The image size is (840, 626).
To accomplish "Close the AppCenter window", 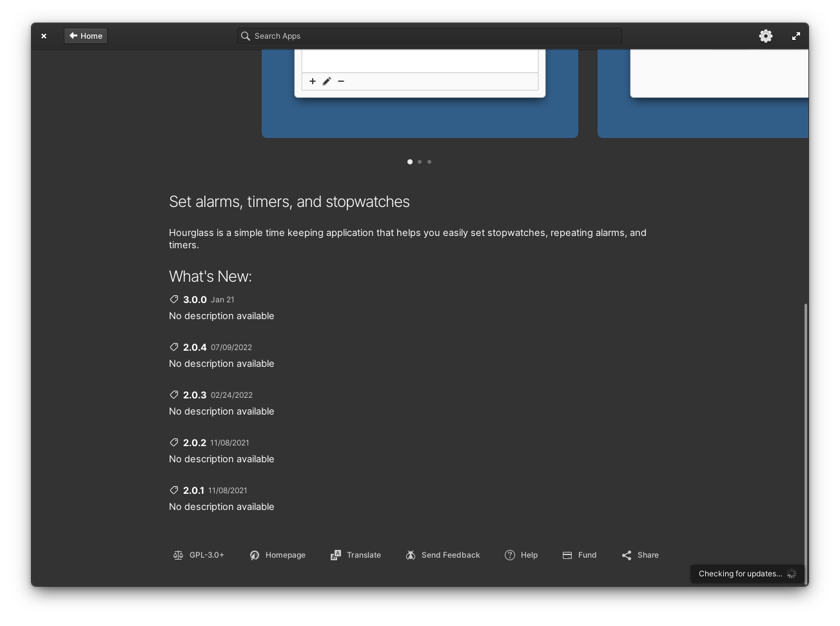I will 44,36.
